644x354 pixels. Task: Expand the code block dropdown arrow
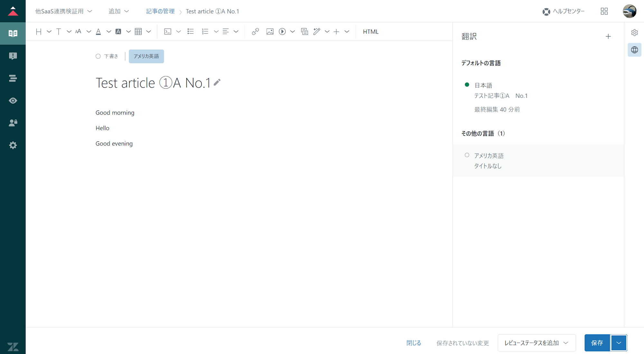(x=178, y=32)
